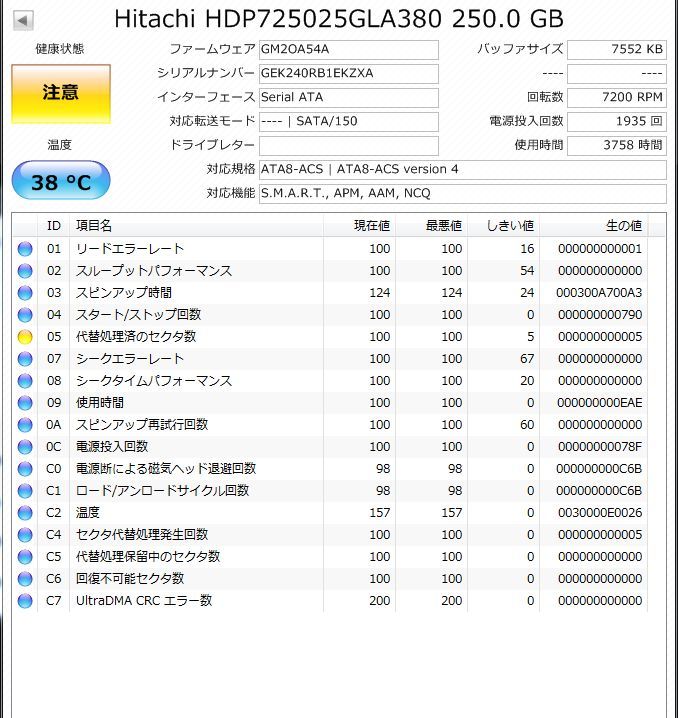Click the blue status icon for リードエラーレート

click(x=25, y=249)
